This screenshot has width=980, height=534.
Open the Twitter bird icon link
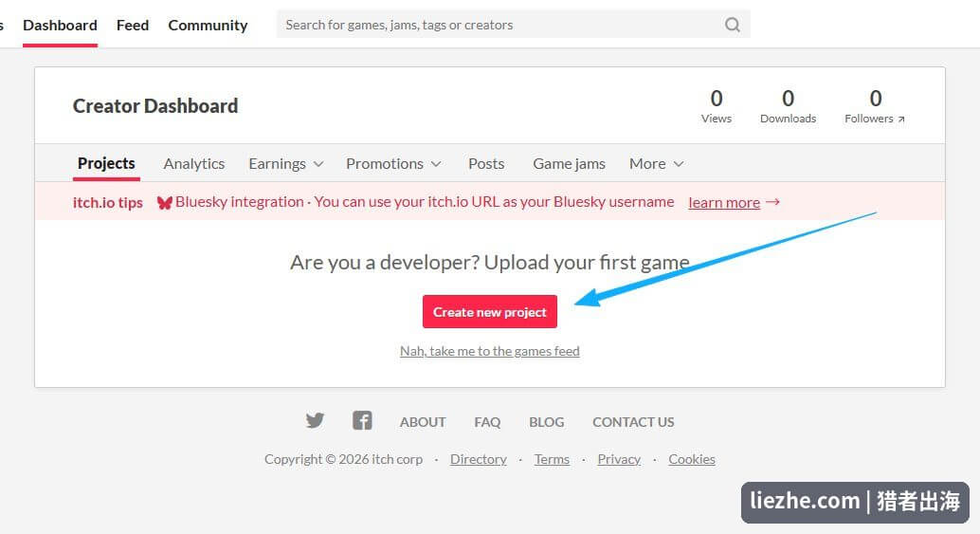point(315,420)
